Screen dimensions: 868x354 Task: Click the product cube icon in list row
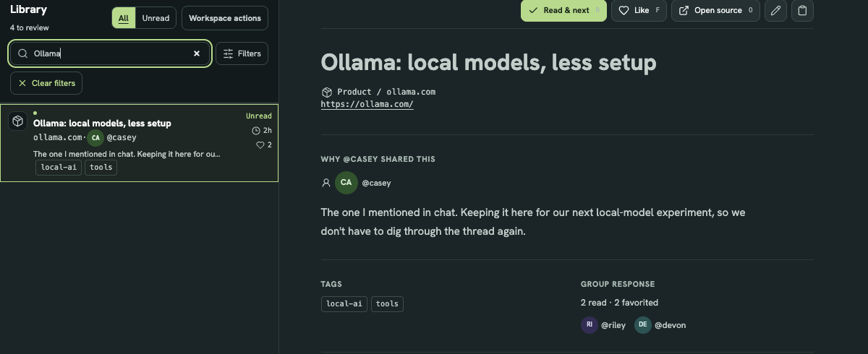point(18,121)
